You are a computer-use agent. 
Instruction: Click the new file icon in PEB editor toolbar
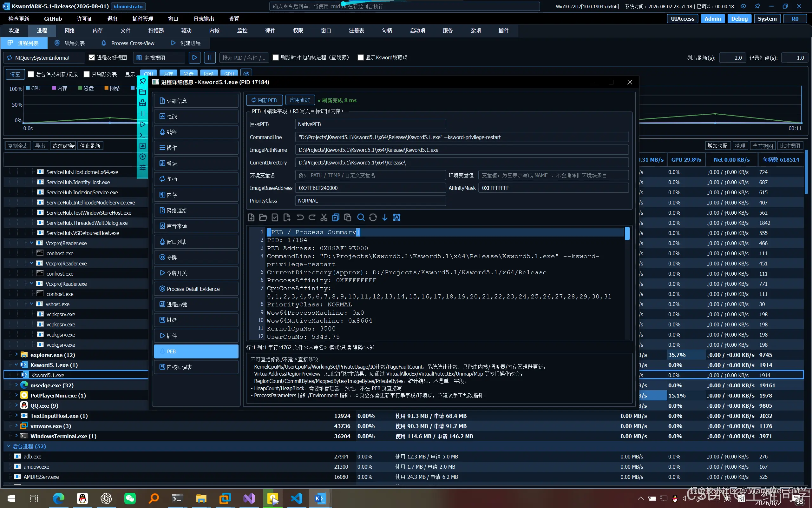click(251, 217)
